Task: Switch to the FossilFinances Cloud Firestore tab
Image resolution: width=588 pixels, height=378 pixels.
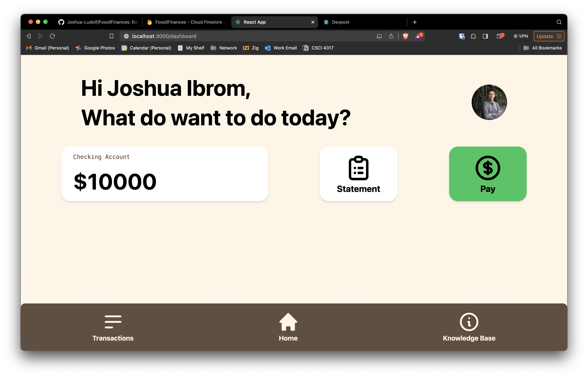Action: click(187, 22)
